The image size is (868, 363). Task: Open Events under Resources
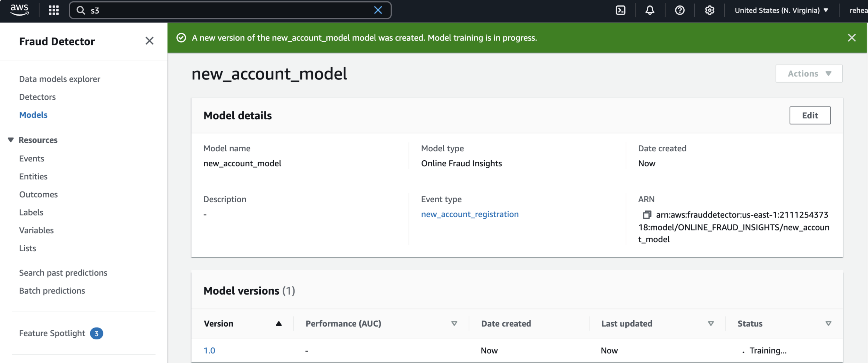[32, 159]
